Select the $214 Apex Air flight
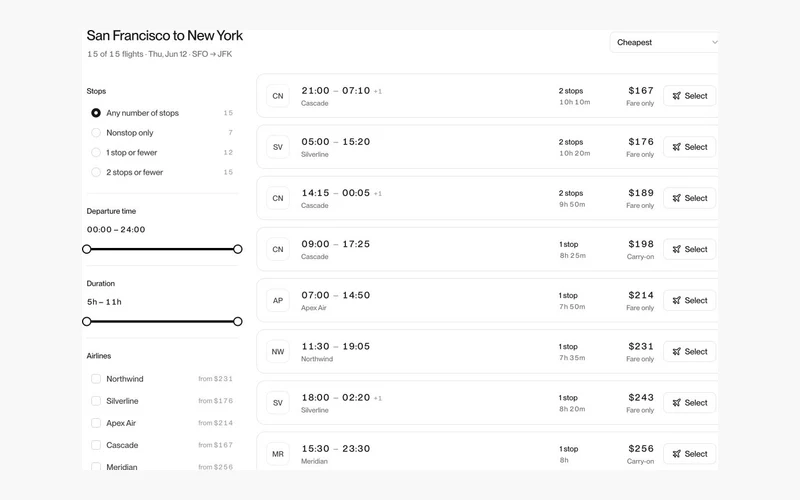This screenshot has height=500, width=800. (x=689, y=301)
